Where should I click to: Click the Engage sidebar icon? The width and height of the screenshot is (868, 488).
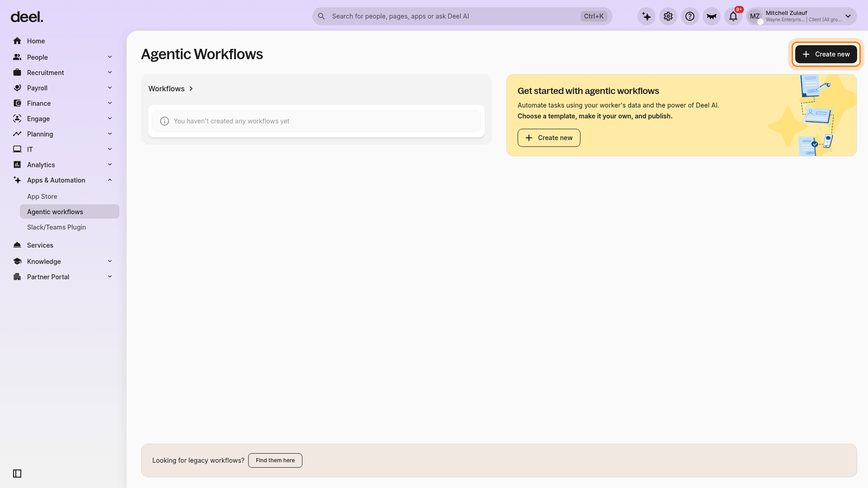tap(17, 119)
